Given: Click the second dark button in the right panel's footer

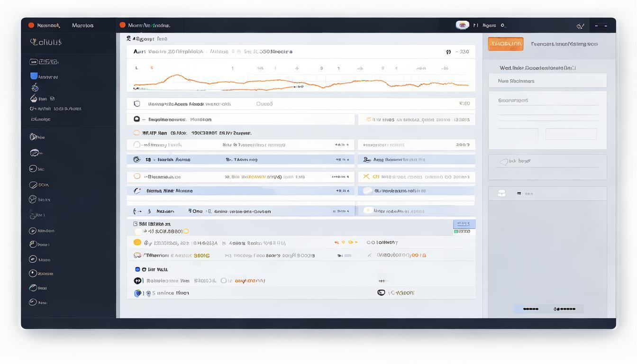Looking at the screenshot, I should (x=564, y=309).
